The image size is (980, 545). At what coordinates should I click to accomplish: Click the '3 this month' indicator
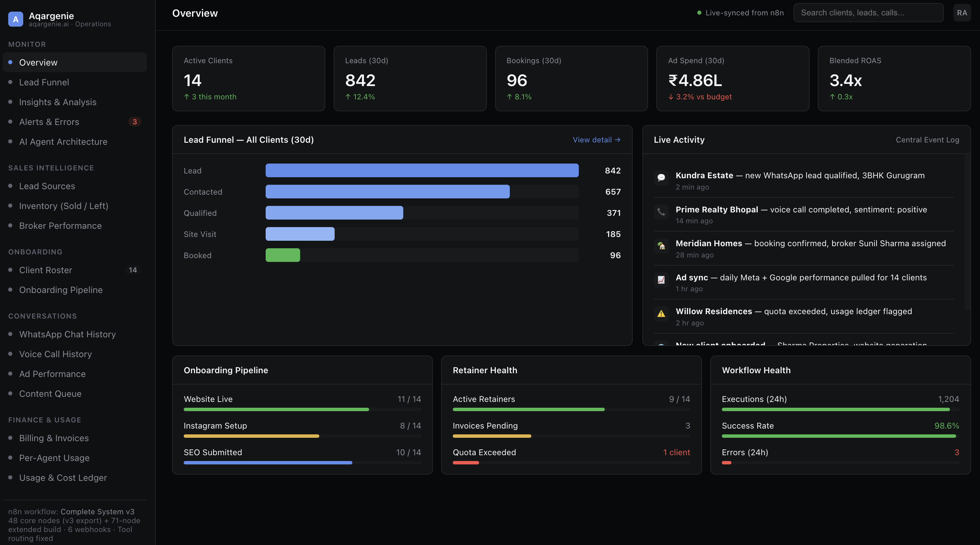pyautogui.click(x=210, y=97)
